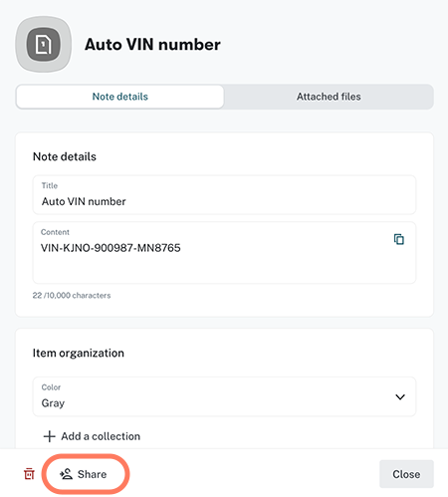The image size is (448, 497).
Task: Close the note with the Close button
Action: click(x=406, y=474)
